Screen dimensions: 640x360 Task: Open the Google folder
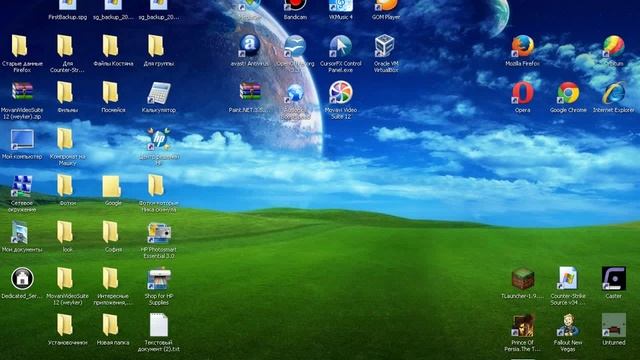point(111,186)
